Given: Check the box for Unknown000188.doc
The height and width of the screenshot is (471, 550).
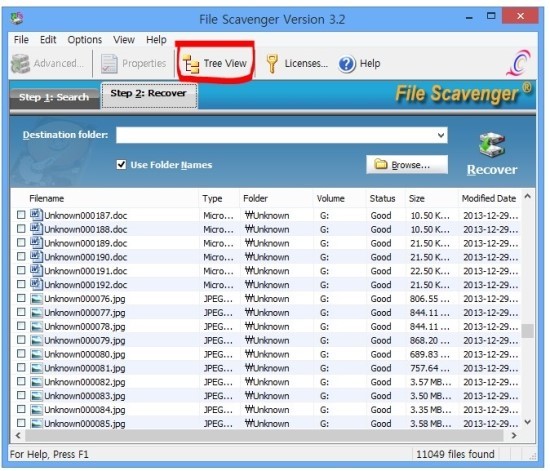Looking at the screenshot, I should pos(21,229).
